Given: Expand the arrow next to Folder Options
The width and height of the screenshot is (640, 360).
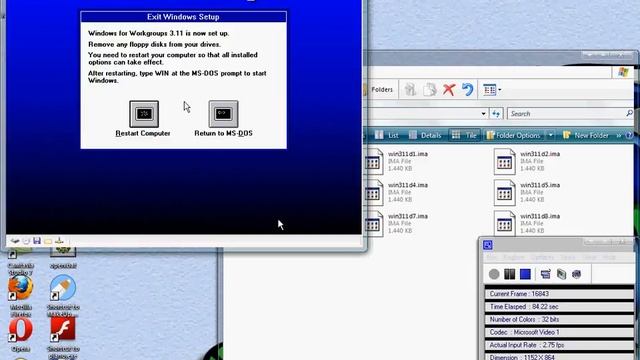Looking at the screenshot, I should pyautogui.click(x=550, y=135).
